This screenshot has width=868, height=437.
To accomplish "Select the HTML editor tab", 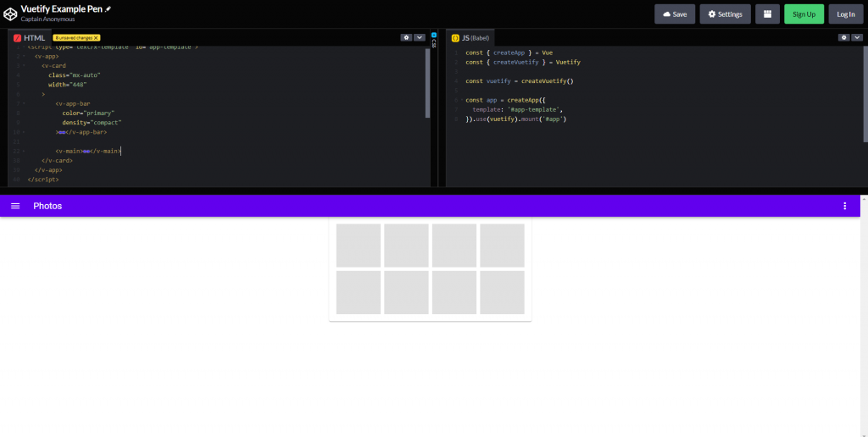I will click(x=30, y=38).
